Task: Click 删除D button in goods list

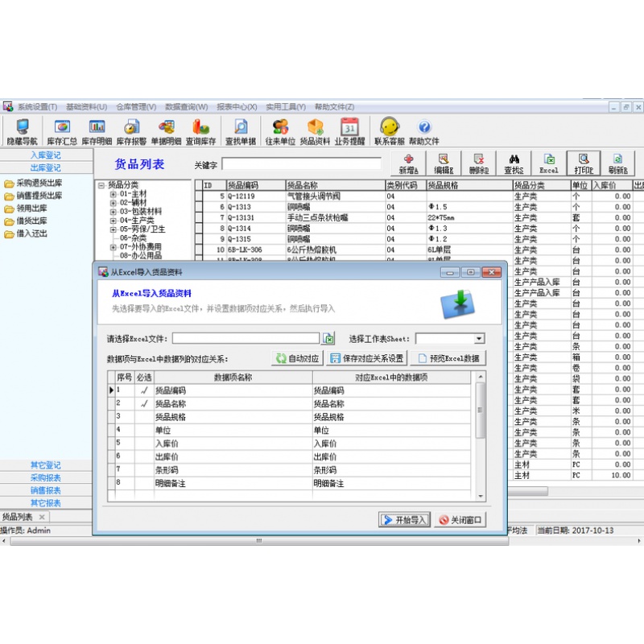Action: (x=479, y=163)
